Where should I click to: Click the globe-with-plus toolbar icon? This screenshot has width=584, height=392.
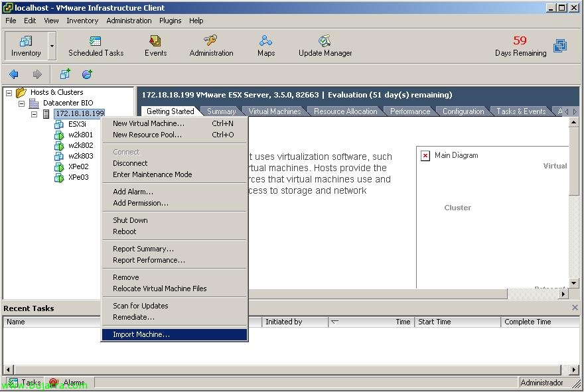(87, 74)
